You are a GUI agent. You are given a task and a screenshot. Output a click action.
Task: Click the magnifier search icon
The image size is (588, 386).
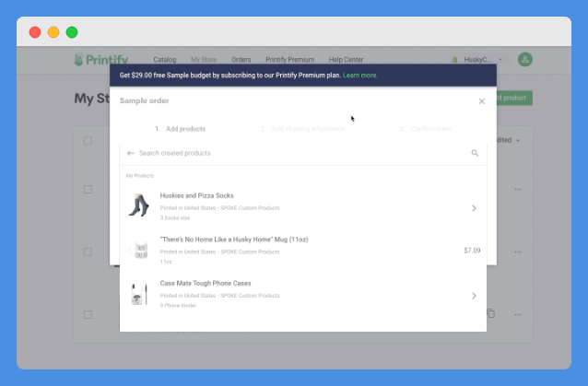pos(475,153)
